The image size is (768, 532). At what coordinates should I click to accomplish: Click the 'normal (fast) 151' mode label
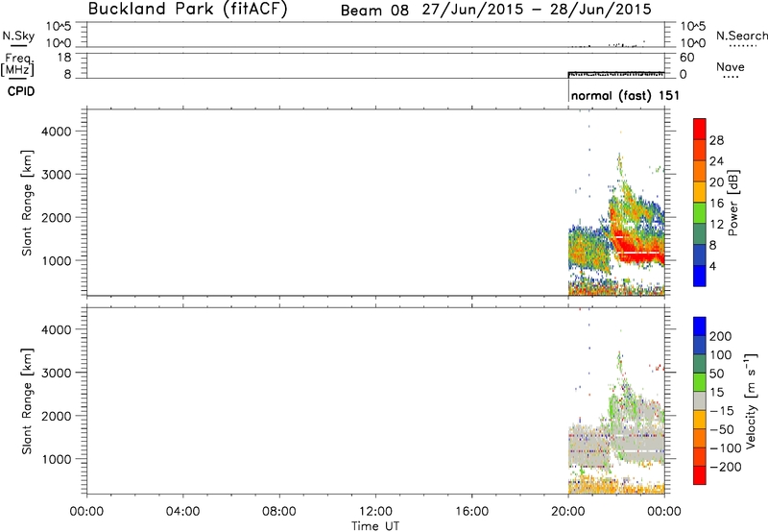point(626,95)
